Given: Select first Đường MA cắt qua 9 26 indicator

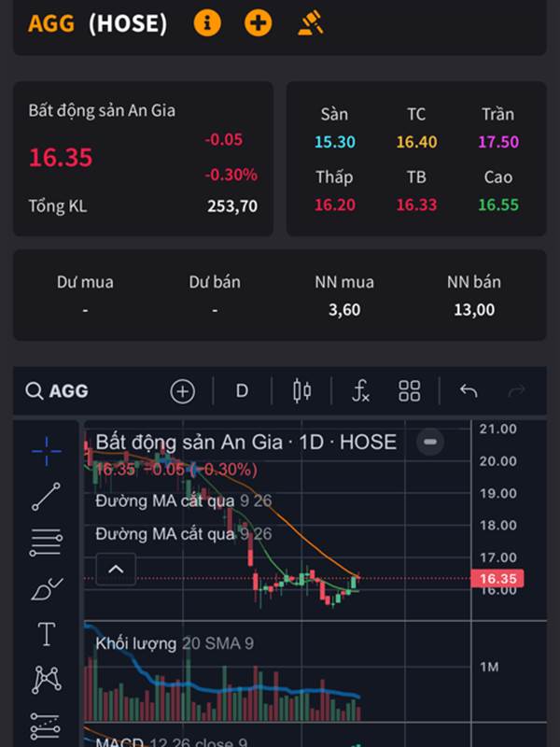Looking at the screenshot, I should pyautogui.click(x=184, y=501).
